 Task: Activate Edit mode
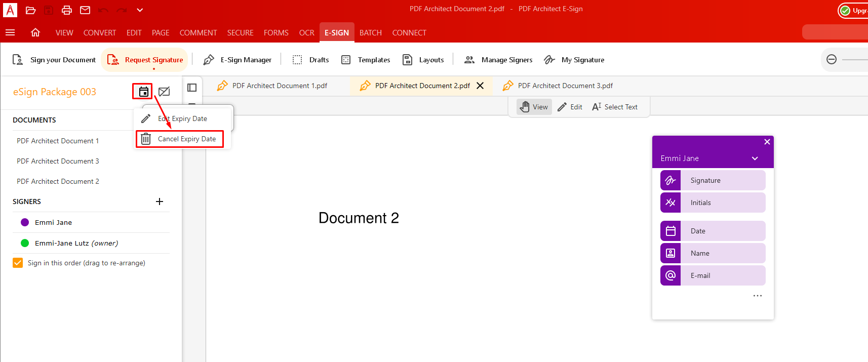point(570,107)
